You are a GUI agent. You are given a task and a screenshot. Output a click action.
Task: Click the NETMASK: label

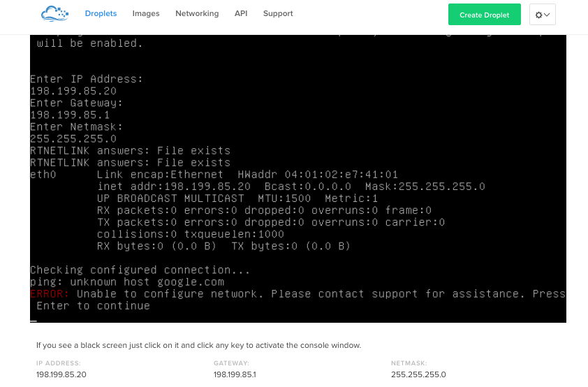point(409,363)
